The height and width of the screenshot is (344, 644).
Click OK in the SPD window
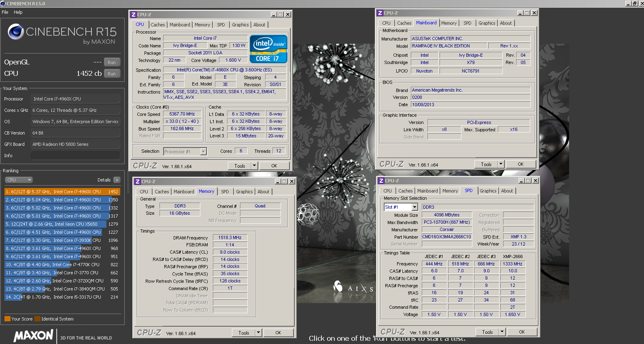pos(522,332)
